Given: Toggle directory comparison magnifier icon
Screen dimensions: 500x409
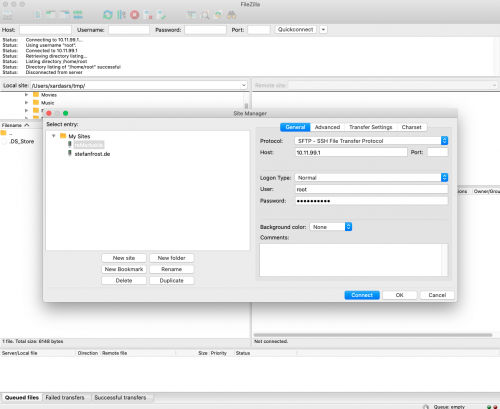Looking at the screenshot, I should click(205, 15).
